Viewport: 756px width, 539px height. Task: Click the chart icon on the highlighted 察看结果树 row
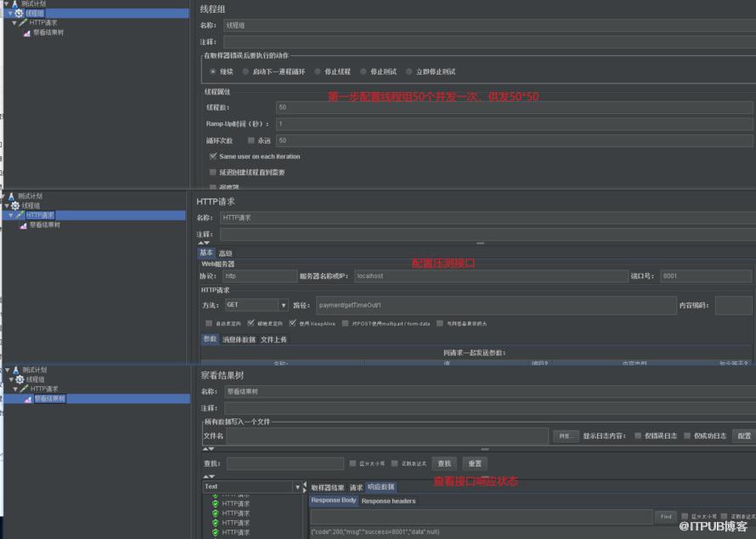28,399
